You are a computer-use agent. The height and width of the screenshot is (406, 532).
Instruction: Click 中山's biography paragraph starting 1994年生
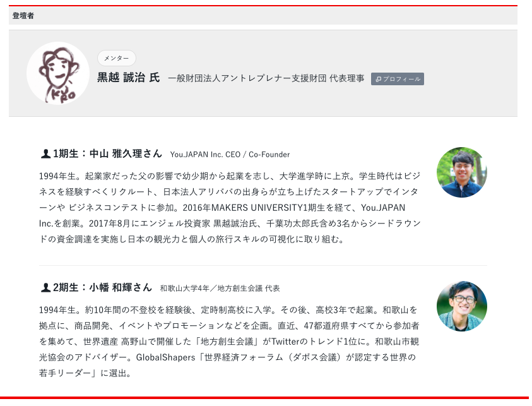tap(230, 207)
